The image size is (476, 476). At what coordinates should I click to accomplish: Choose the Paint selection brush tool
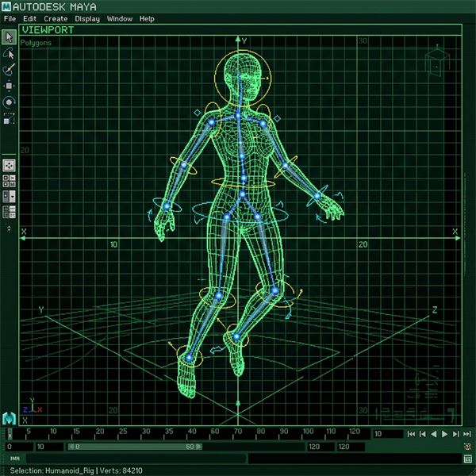pyautogui.click(x=9, y=70)
